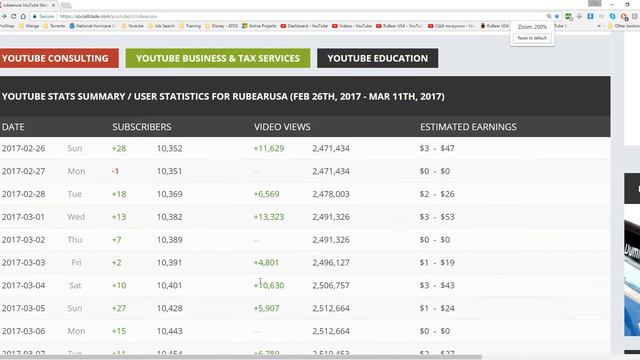Click Reset to default zoom button

(x=532, y=38)
